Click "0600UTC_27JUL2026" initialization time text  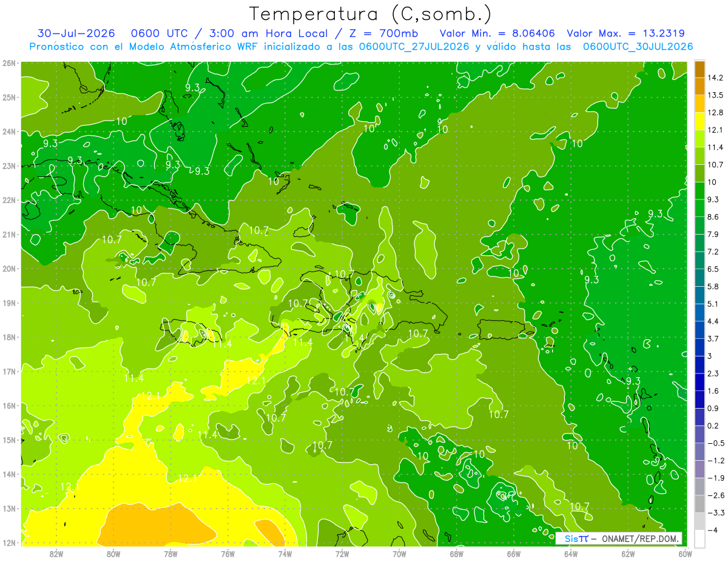click(x=414, y=47)
